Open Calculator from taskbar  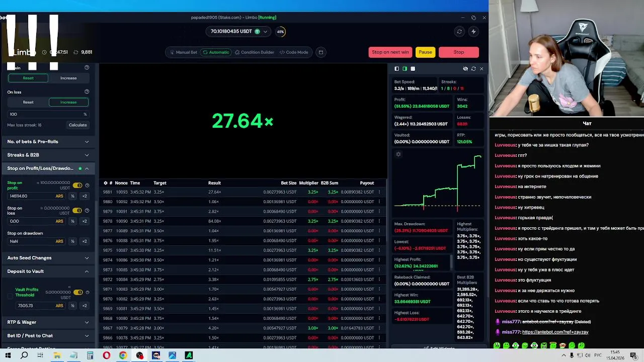[x=90, y=355]
